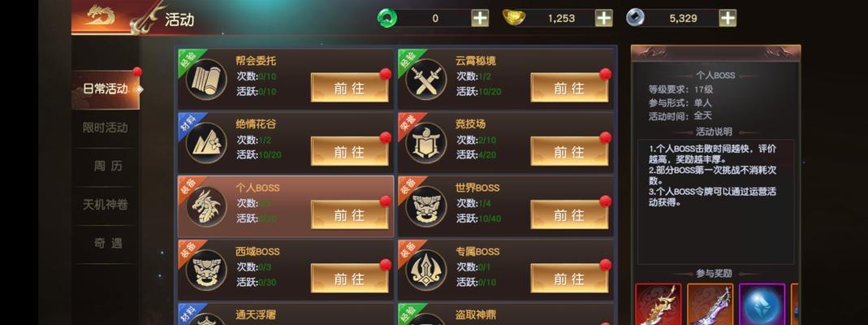The image size is (868, 325).
Task: Click the blue gem reward thumbnail
Action: pyautogui.click(x=762, y=304)
